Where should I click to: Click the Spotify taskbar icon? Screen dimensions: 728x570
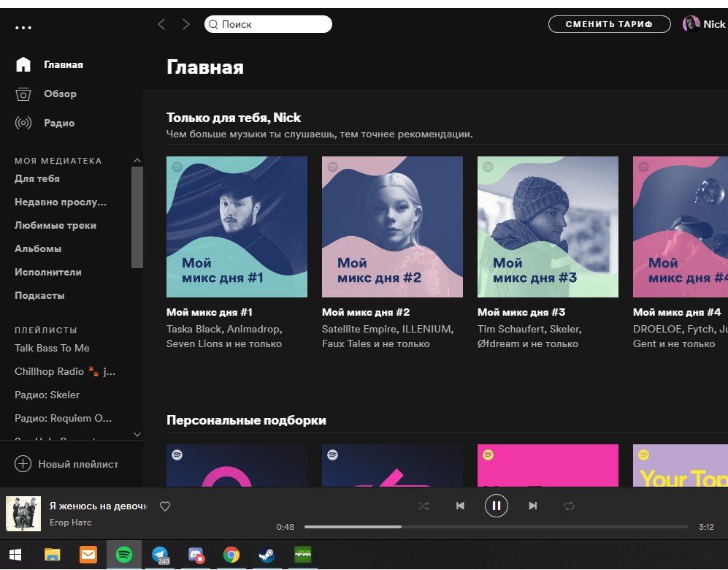pyautogui.click(x=124, y=555)
